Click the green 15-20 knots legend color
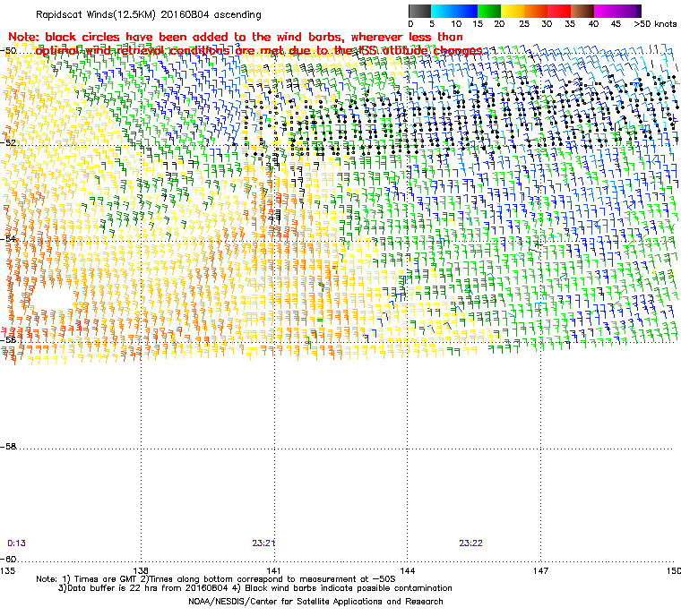Screen dimensions: 681x616 489,11
